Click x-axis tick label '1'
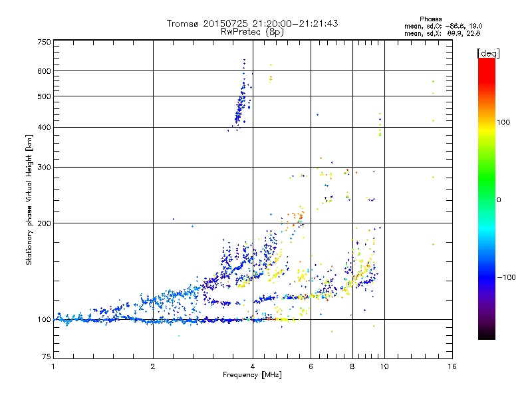Viewport: 532px width, 399px height. tap(53, 366)
